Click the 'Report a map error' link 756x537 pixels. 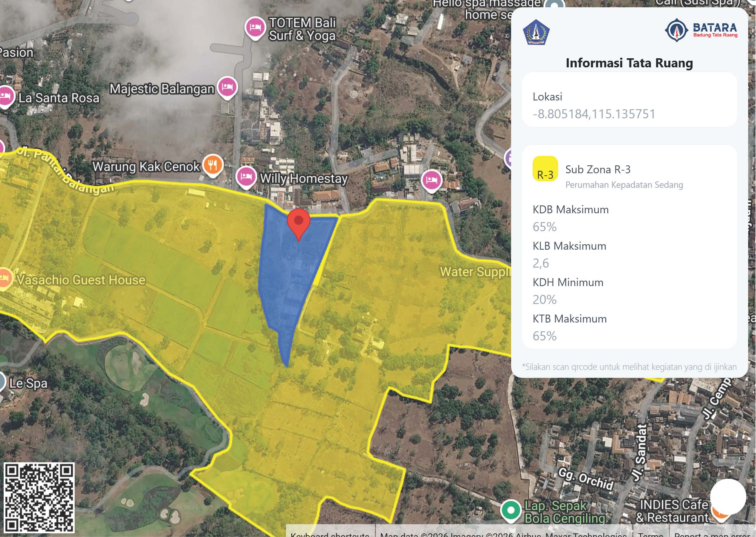[712, 534]
